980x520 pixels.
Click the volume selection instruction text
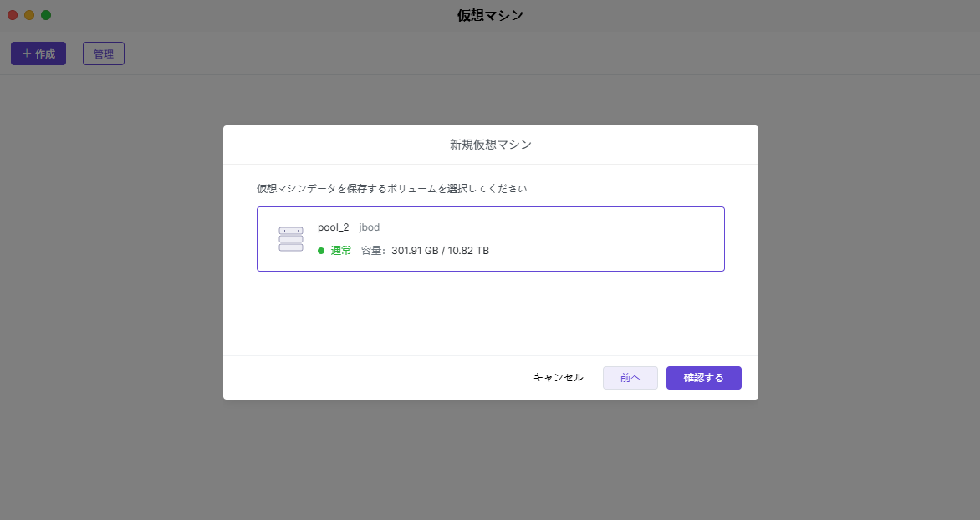coord(391,189)
